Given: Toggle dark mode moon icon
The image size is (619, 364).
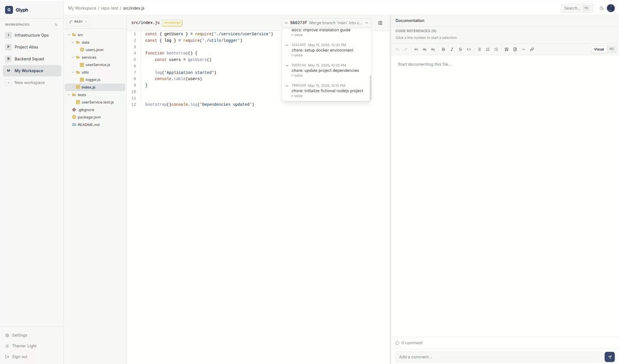Looking at the screenshot, I should (602, 8).
